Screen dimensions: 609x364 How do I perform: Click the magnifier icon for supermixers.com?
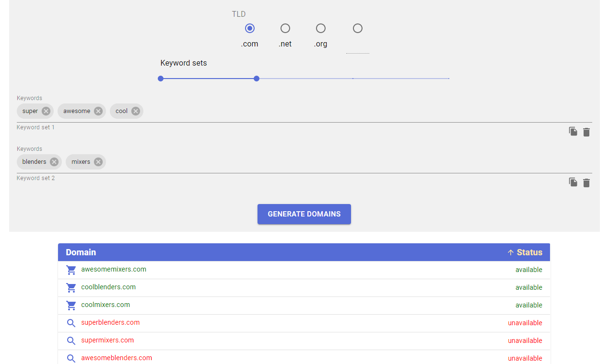[x=71, y=341]
